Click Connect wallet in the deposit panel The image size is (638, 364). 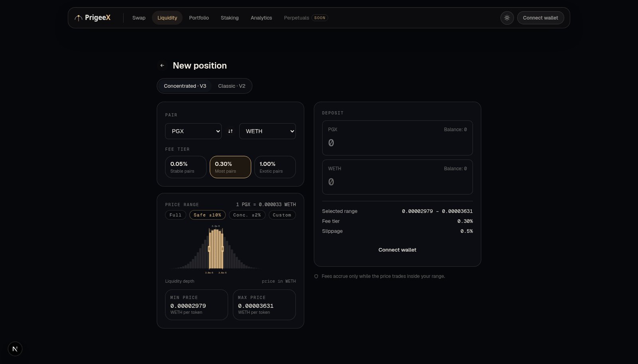pos(397,250)
